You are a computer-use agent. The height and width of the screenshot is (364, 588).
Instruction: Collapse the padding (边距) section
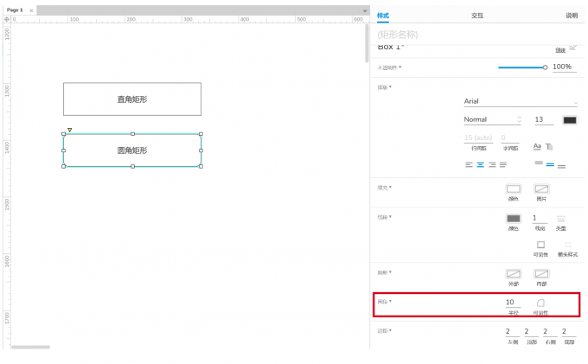point(385,331)
